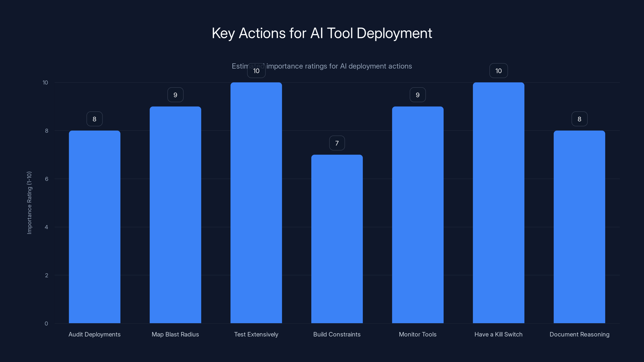Click the value badge 8 above Document Reasoning
The image size is (644, 362).
pyautogui.click(x=579, y=119)
